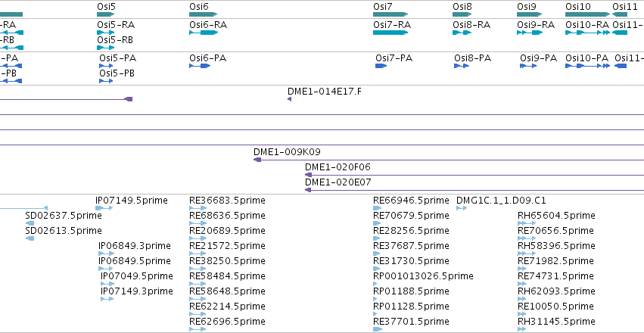Select the Osi10 gene feature

click(x=588, y=14)
